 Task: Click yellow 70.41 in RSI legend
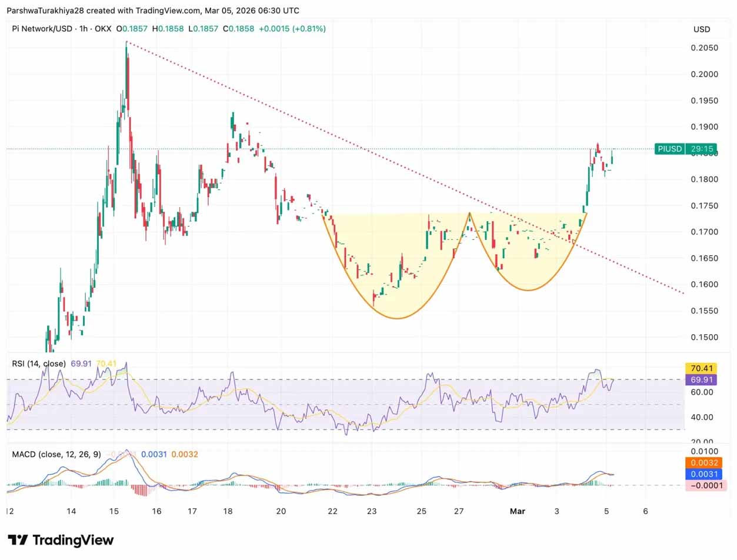pyautogui.click(x=106, y=364)
